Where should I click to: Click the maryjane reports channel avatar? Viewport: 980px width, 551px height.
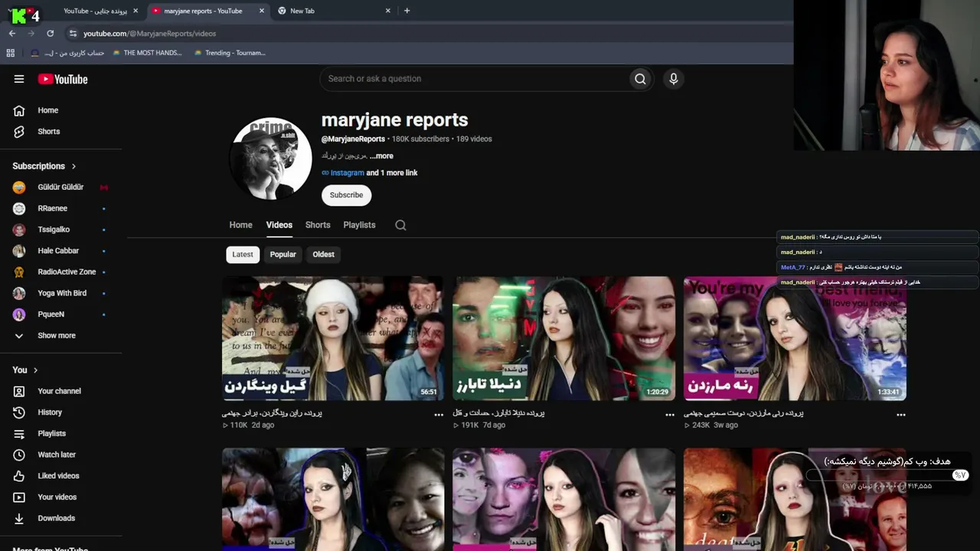click(x=270, y=158)
